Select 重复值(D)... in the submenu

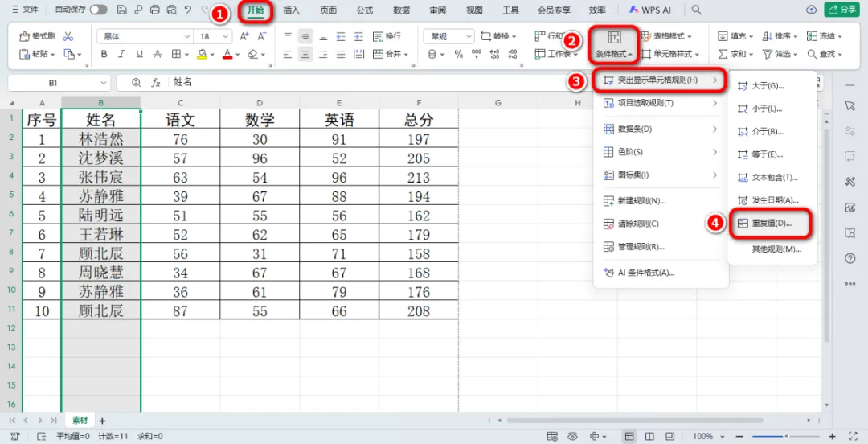pyautogui.click(x=772, y=224)
